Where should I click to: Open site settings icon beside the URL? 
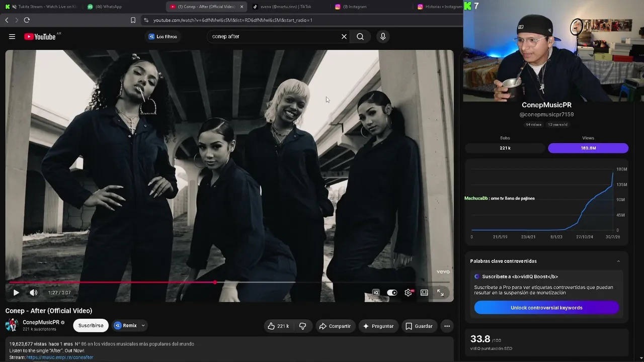tap(146, 20)
